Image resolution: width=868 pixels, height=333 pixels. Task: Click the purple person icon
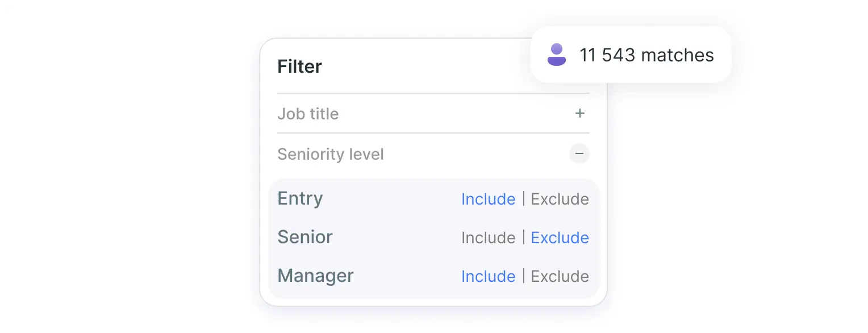tap(557, 55)
